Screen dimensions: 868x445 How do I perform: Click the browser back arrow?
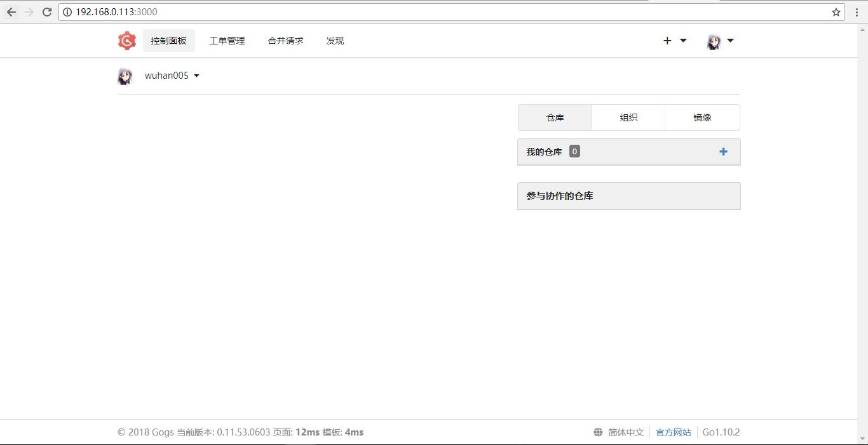point(11,12)
